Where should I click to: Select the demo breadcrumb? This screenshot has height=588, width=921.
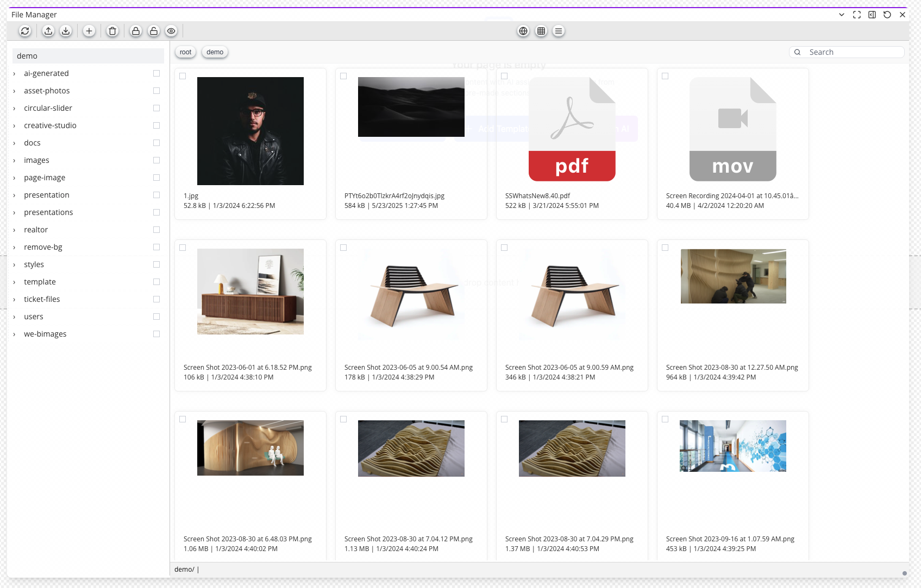(x=215, y=52)
